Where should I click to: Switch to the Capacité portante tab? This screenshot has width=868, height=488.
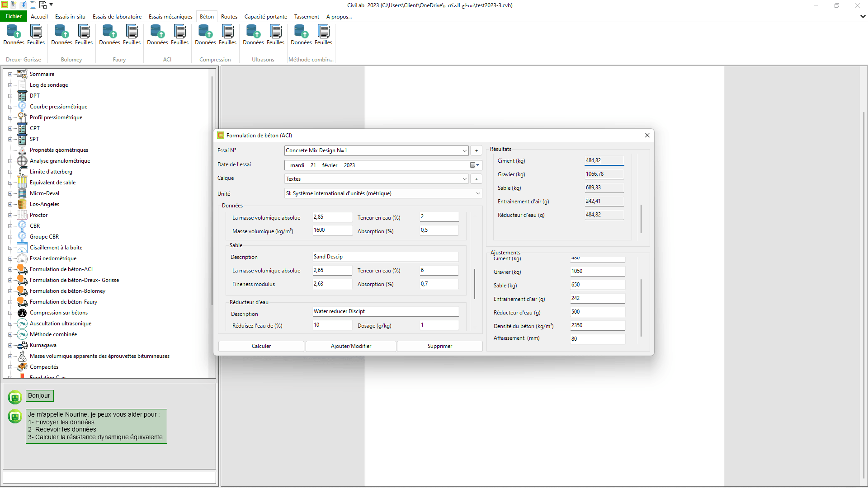tap(266, 17)
